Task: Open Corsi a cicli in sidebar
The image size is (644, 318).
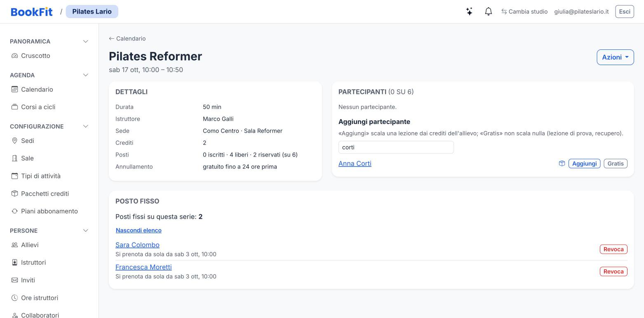Action: pyautogui.click(x=38, y=107)
